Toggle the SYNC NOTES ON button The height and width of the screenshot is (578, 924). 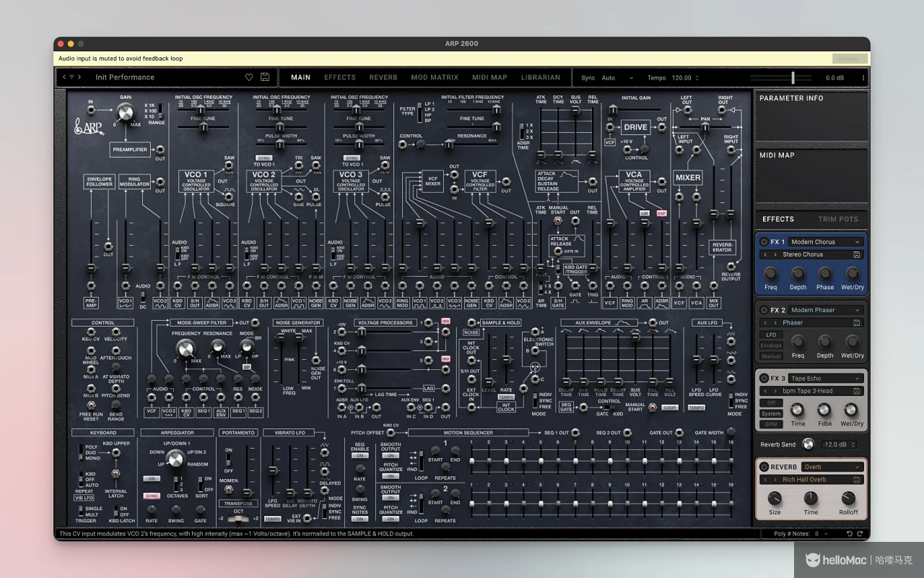pyautogui.click(x=359, y=519)
